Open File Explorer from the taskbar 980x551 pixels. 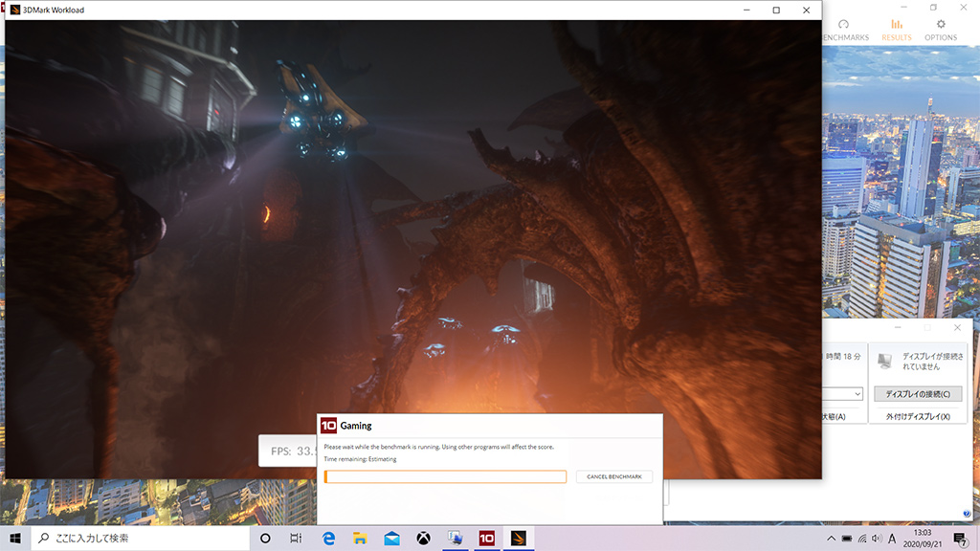[360, 538]
